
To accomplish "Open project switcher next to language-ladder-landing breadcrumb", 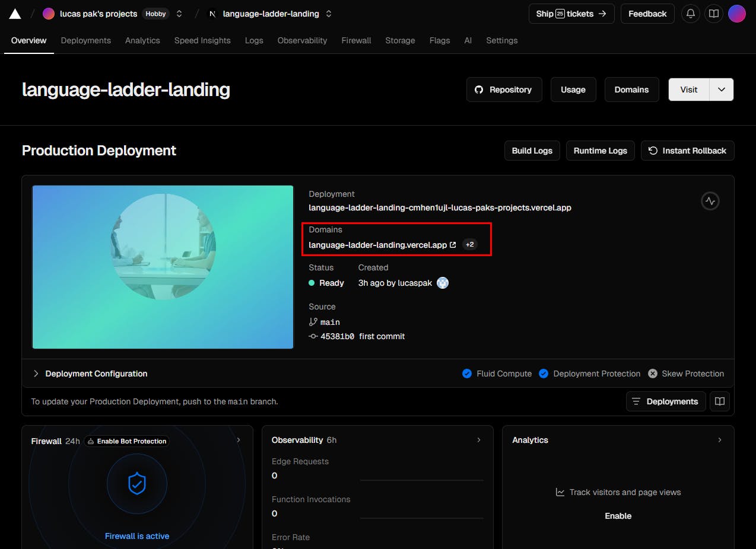I will (329, 14).
